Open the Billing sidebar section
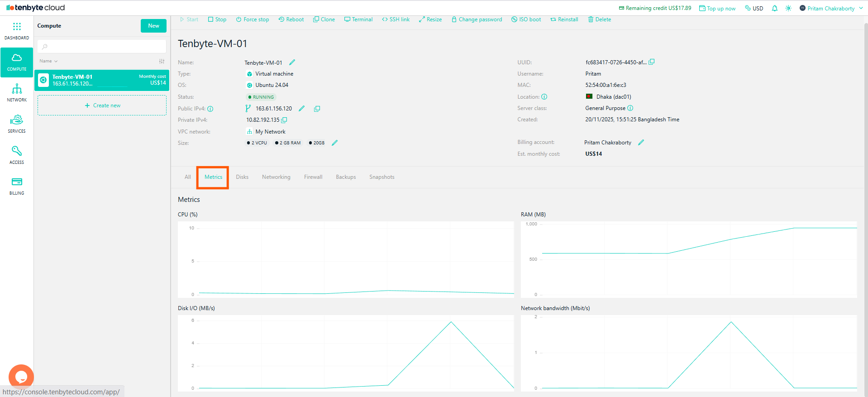Image resolution: width=868 pixels, height=397 pixels. [x=17, y=186]
